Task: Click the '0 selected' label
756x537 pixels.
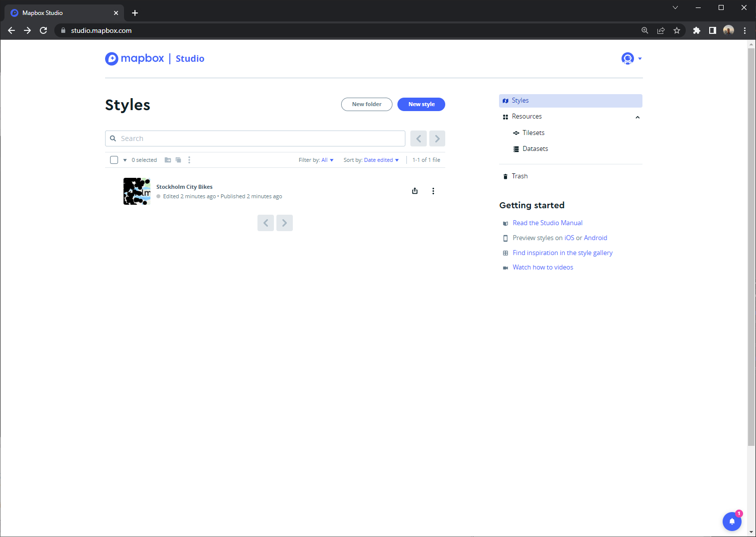Action: tap(144, 160)
